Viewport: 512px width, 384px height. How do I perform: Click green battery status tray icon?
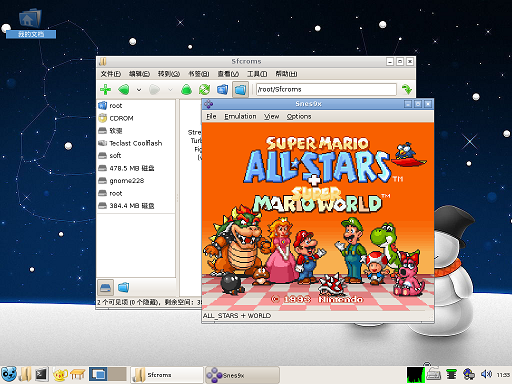pyautogui.click(x=451, y=375)
